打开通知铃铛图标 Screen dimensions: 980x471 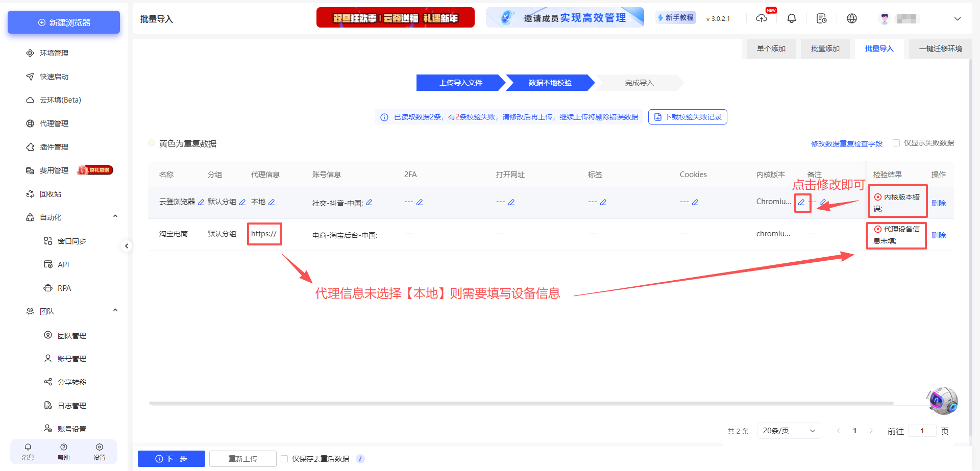792,18
